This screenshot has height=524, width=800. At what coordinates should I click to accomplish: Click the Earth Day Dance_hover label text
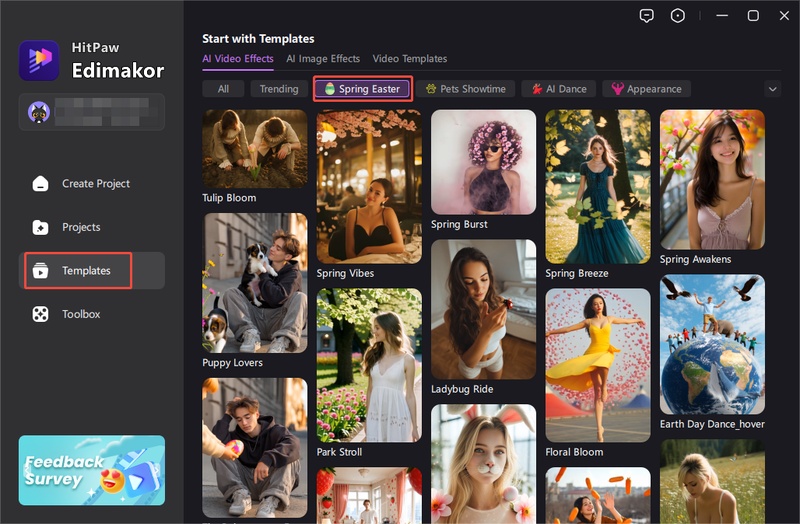tap(712, 424)
